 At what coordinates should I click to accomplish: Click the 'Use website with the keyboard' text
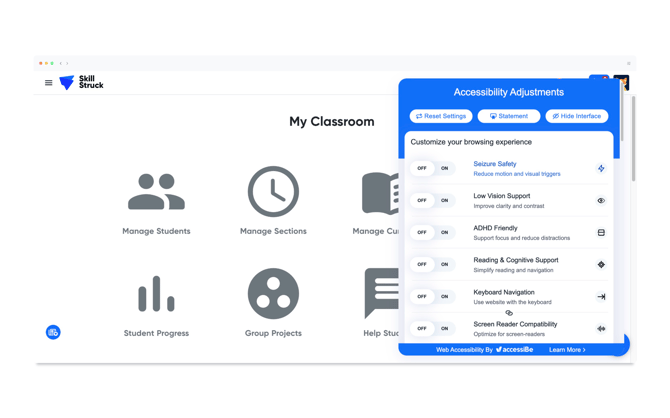tap(512, 302)
